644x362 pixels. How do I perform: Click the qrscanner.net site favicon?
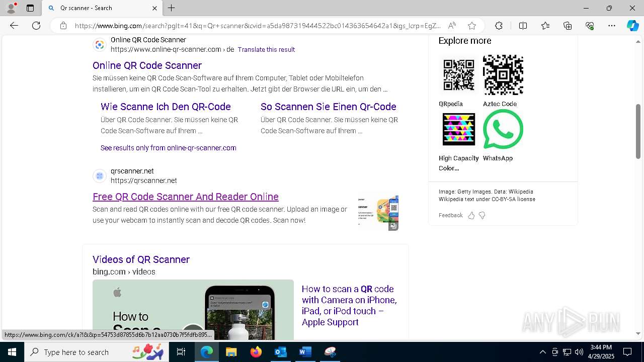tap(100, 176)
